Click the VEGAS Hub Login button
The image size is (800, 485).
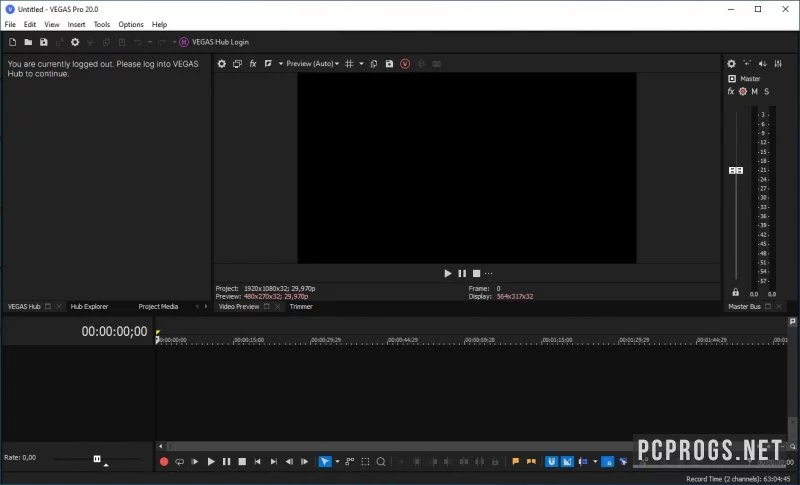pyautogui.click(x=214, y=42)
